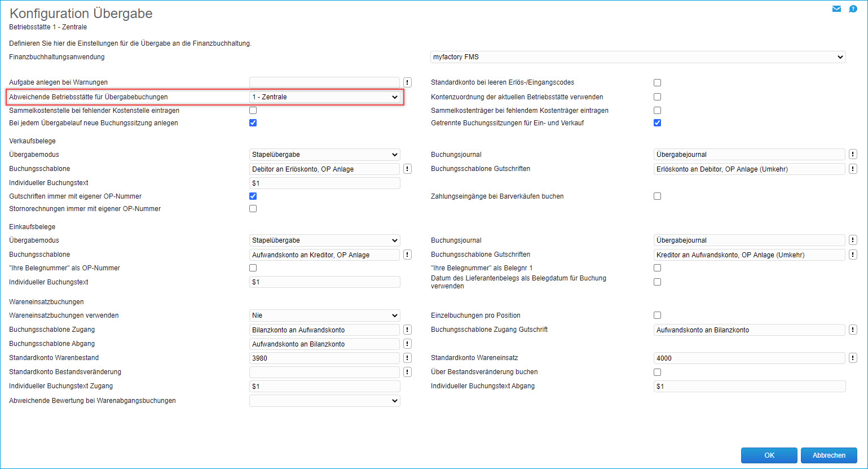Click lookup icon for Verkaufsbelege Buchungsschablone Debitor an Erlöskonto
Viewport: 868px width, 469px height.
(407, 169)
